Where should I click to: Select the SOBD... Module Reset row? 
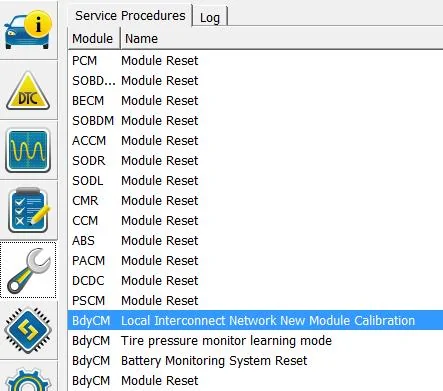tap(255, 81)
